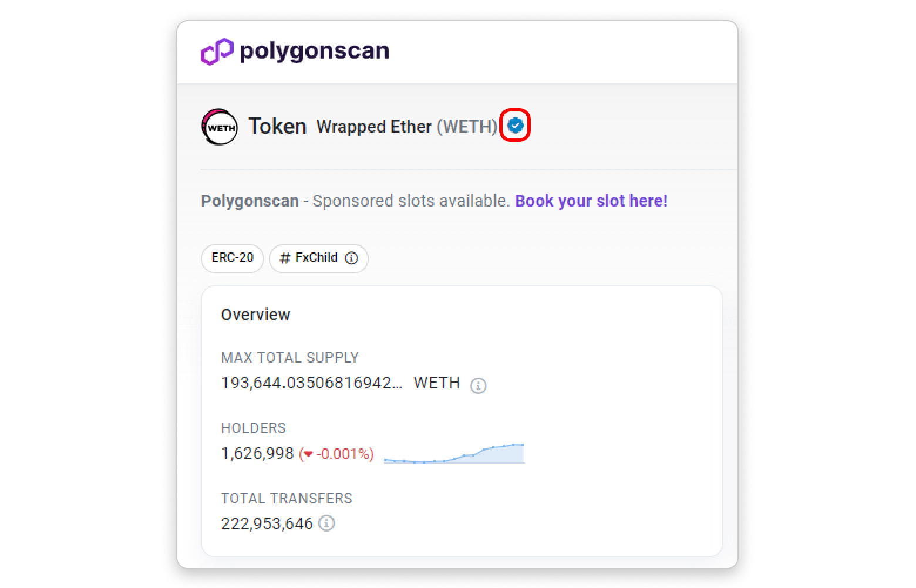The height and width of the screenshot is (588, 916).
Task: Click the info icon in FxChild tag
Action: click(352, 258)
